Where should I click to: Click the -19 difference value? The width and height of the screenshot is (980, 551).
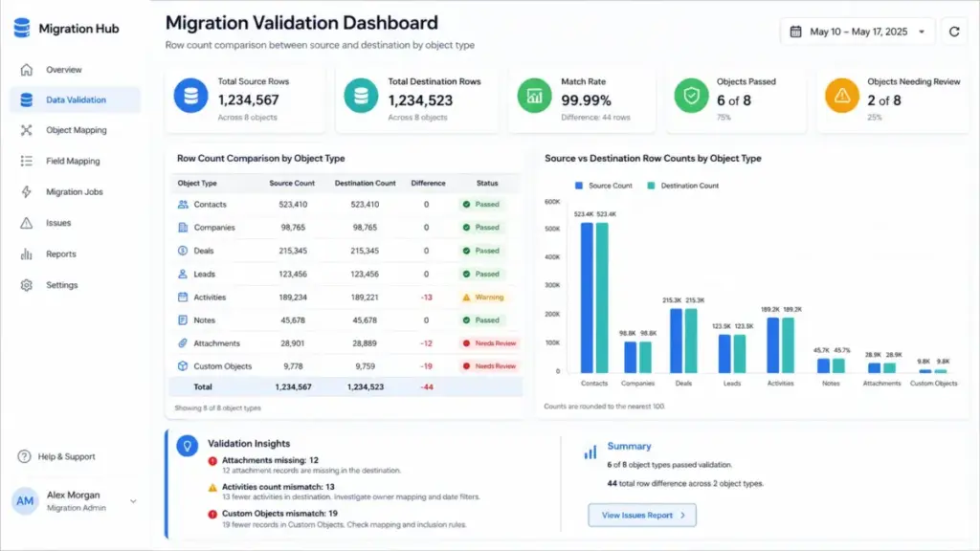point(426,366)
